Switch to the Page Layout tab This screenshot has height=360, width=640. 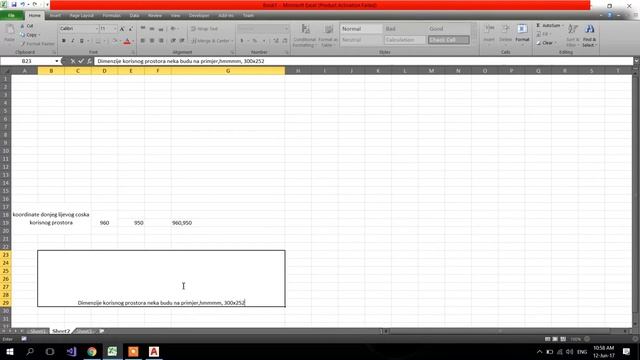82,16
